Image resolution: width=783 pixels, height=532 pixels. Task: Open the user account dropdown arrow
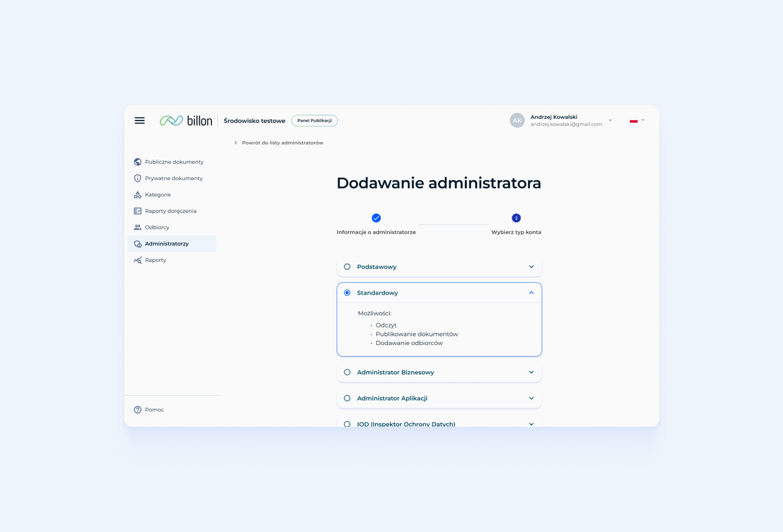pos(610,120)
